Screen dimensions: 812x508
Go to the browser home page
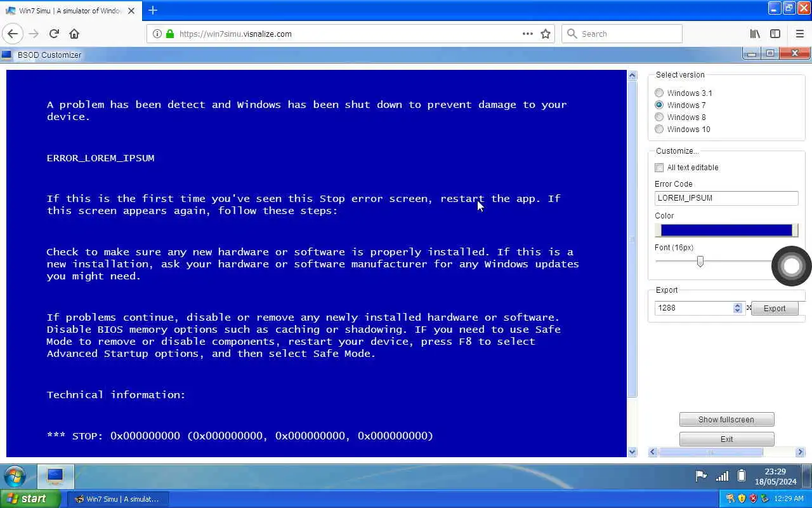coord(74,34)
